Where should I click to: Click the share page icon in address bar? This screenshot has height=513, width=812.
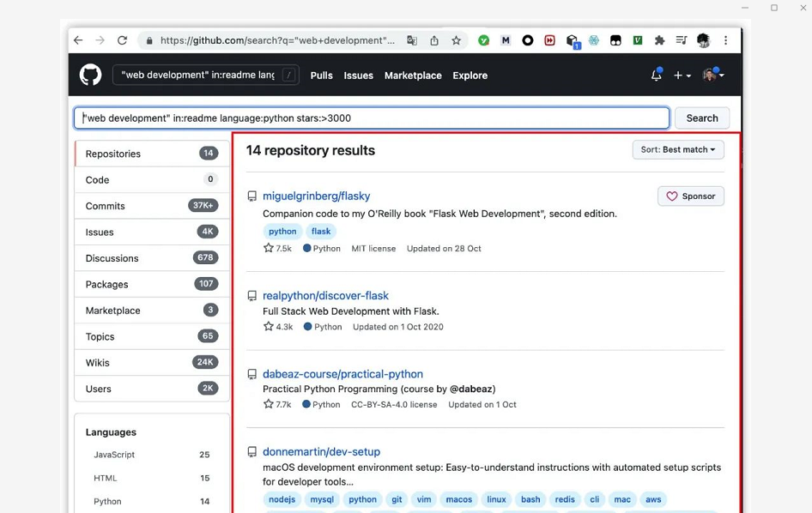coord(434,40)
